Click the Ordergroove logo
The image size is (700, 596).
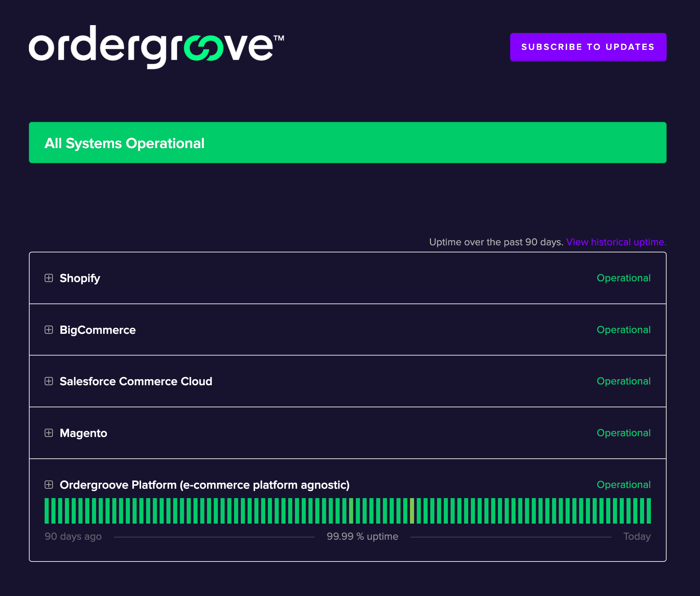coord(156,47)
